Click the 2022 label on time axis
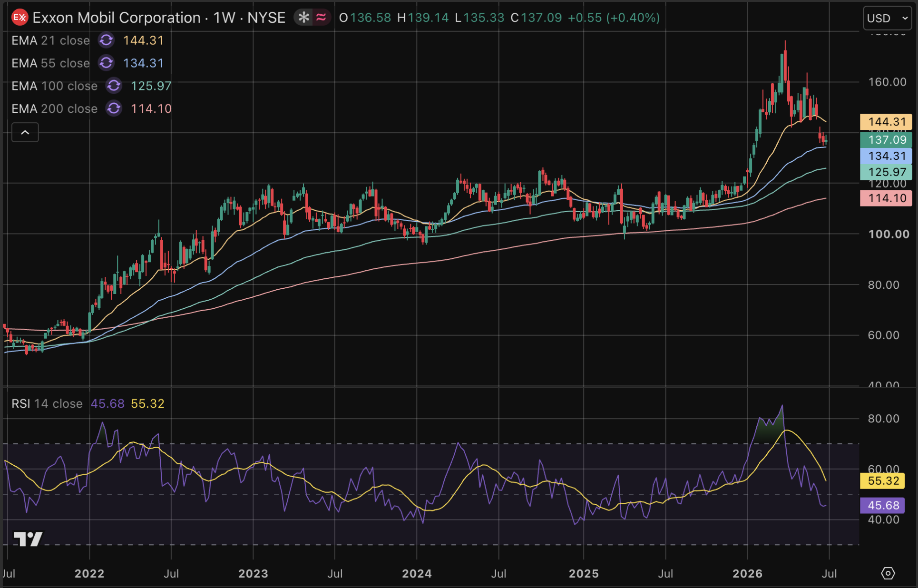 pos(89,574)
